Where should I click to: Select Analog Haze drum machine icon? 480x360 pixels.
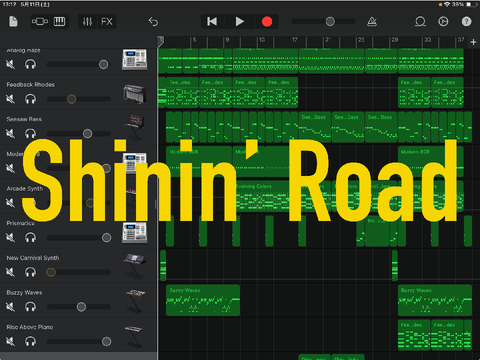click(x=135, y=60)
